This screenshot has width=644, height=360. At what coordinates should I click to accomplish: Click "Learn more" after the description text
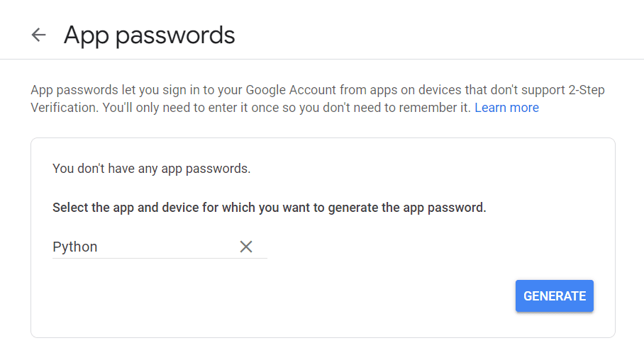506,108
